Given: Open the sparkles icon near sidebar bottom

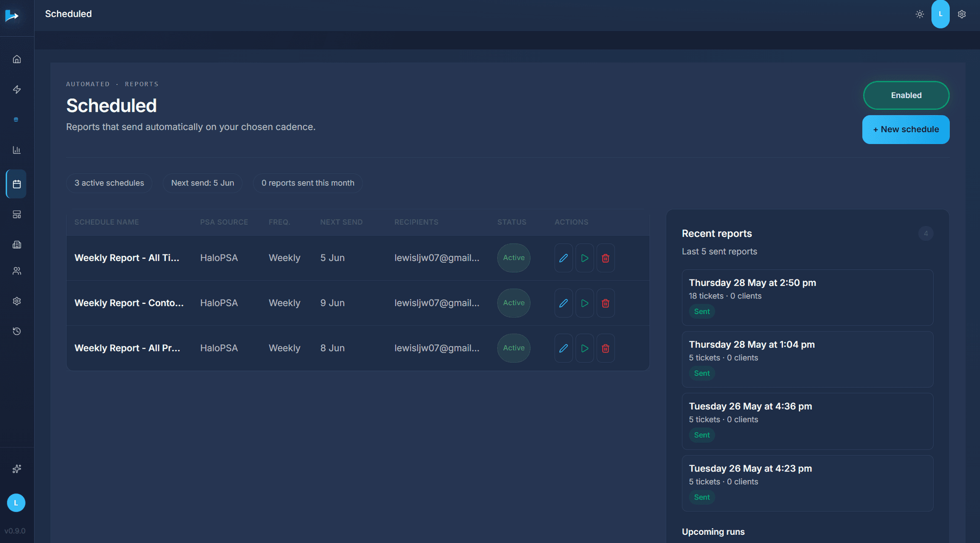Looking at the screenshot, I should 17,468.
